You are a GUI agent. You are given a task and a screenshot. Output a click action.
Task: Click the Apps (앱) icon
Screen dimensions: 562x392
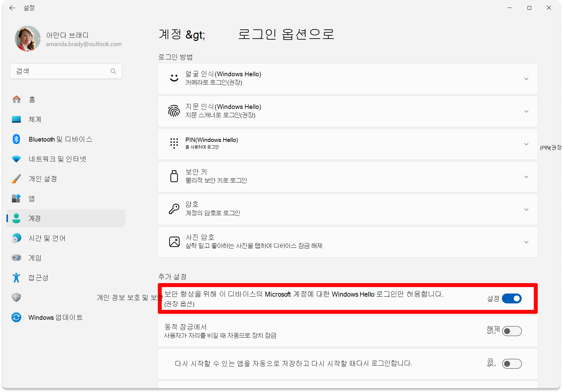pyautogui.click(x=16, y=198)
